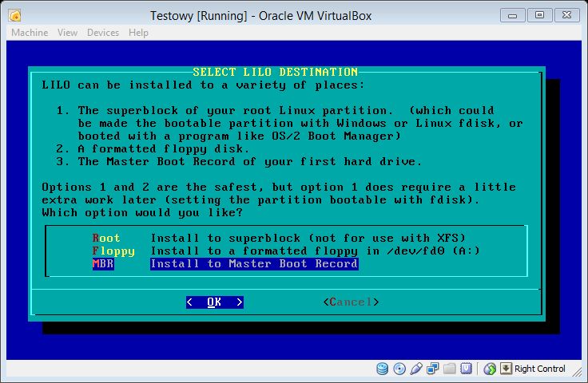
Task: Click the SELECT LILO DESTINATION dialog title
Action: pyautogui.click(x=276, y=72)
